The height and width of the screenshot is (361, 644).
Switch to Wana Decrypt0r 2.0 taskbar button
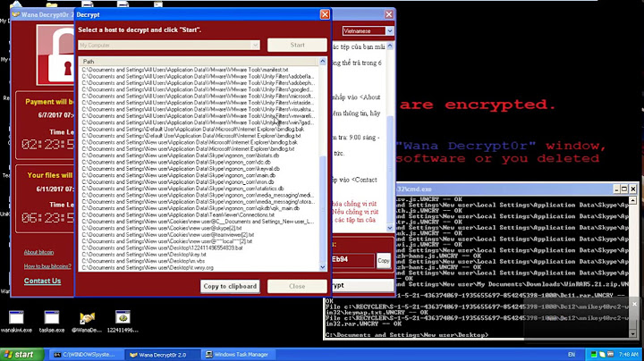pos(164,355)
